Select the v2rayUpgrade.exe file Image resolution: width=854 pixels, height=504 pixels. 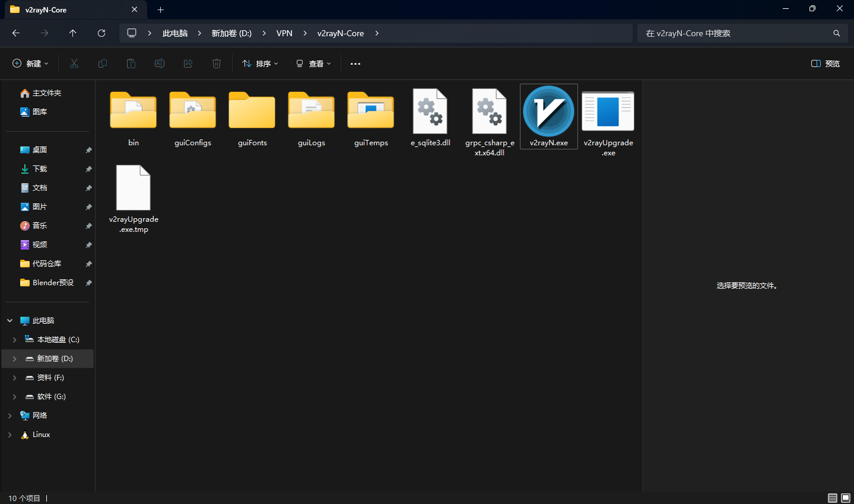(608, 123)
